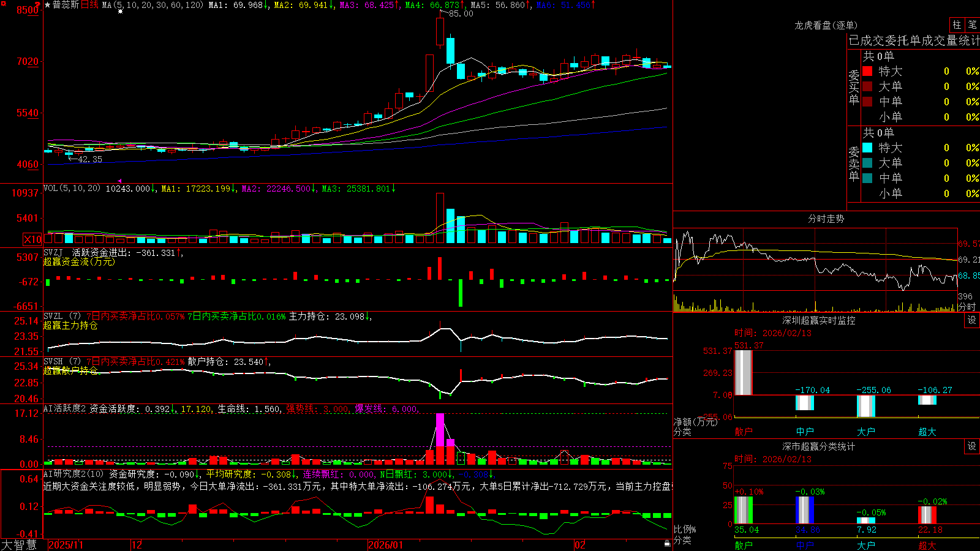980x551 pixels.
Task: Click the 日线 period label
Action: pos(89,5)
